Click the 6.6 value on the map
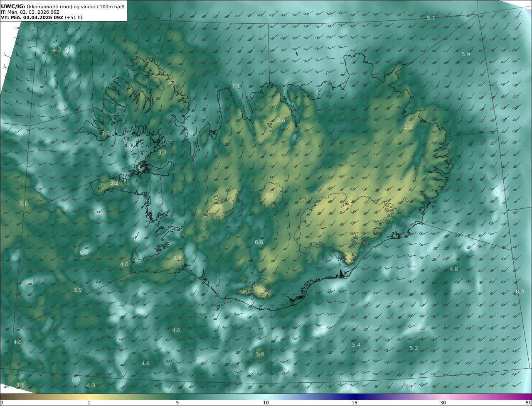532x406 pixels. (259, 242)
